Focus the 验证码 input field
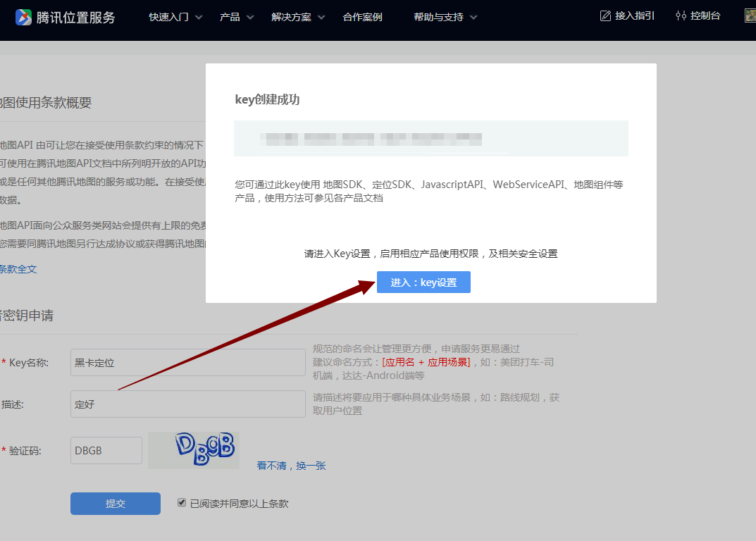756x541 pixels. click(106, 451)
